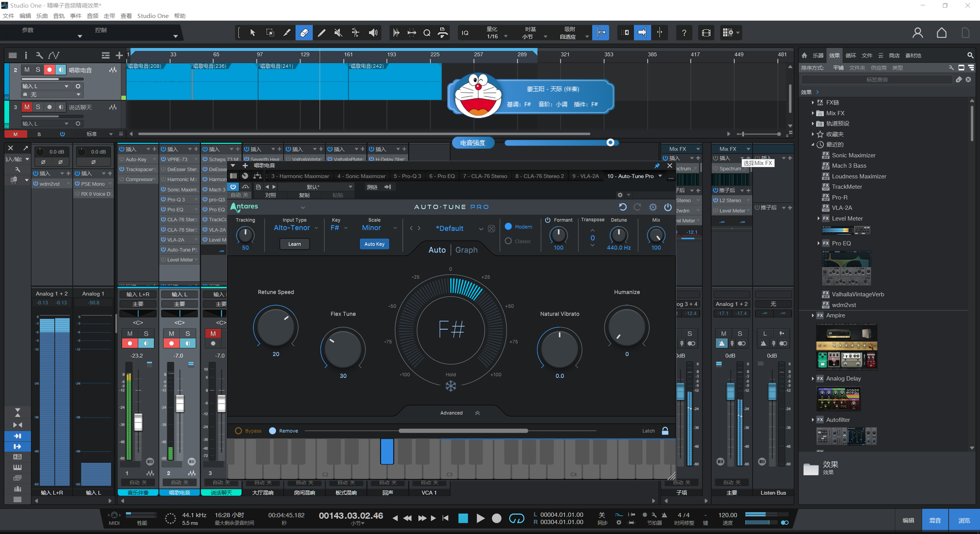Open the Key F# dropdown
This screenshot has width=980, height=534.
click(339, 228)
